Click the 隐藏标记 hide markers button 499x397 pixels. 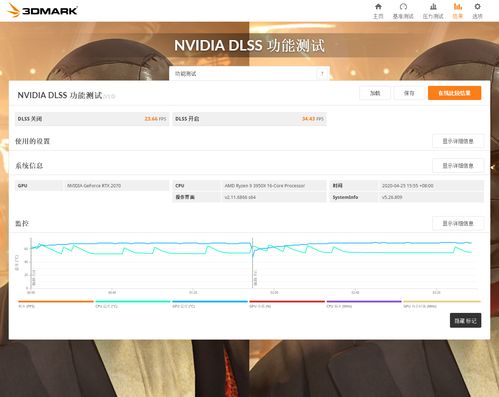point(465,320)
